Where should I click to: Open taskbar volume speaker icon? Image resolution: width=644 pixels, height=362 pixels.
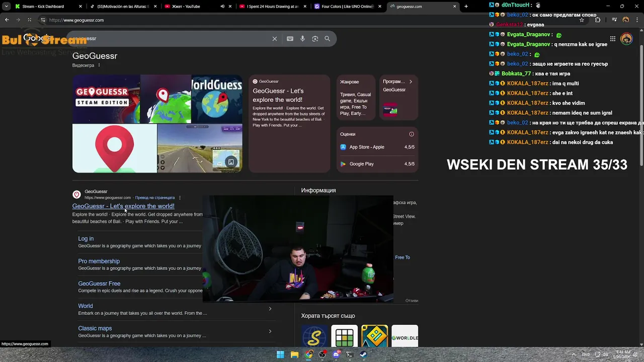[605, 354]
